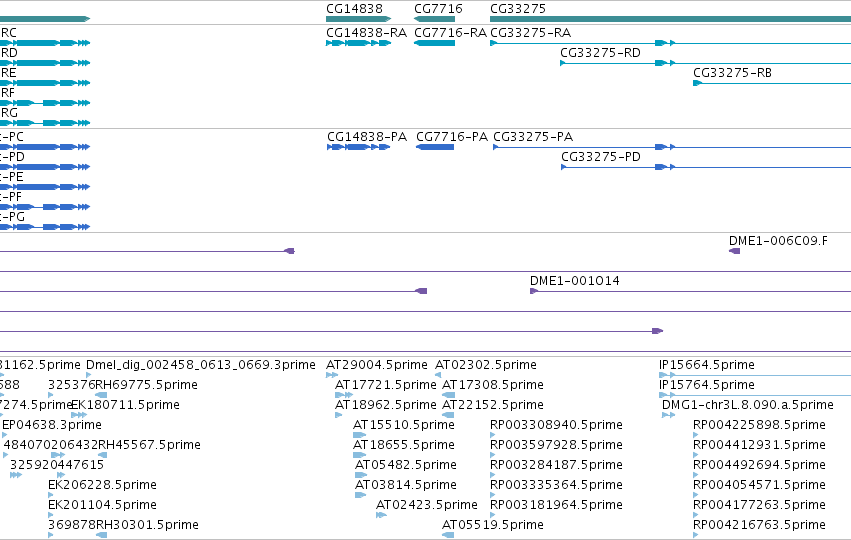Screen dimensions: 851x540
Task: Select the RP004177263.5prime label
Action: [x=759, y=505]
